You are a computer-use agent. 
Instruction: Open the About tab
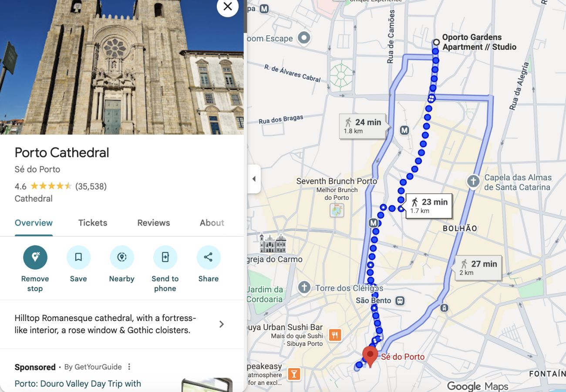212,223
